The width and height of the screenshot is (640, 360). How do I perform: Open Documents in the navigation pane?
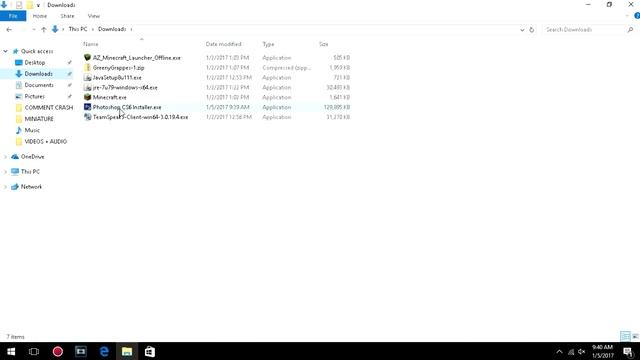pos(39,85)
